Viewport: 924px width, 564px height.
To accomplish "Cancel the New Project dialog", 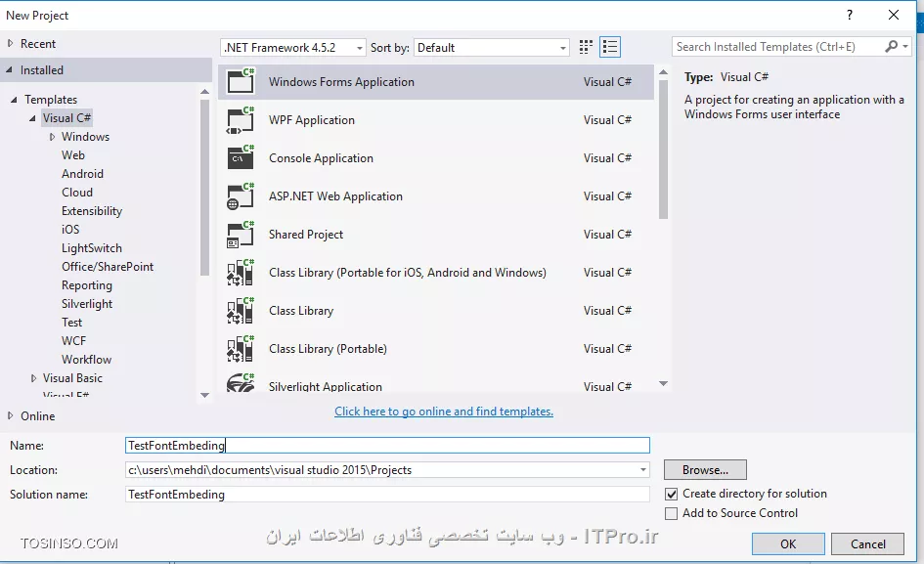I will [x=867, y=544].
